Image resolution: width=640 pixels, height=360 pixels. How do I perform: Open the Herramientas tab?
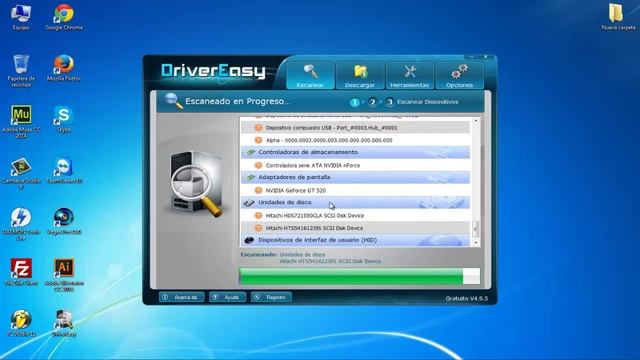(x=410, y=76)
